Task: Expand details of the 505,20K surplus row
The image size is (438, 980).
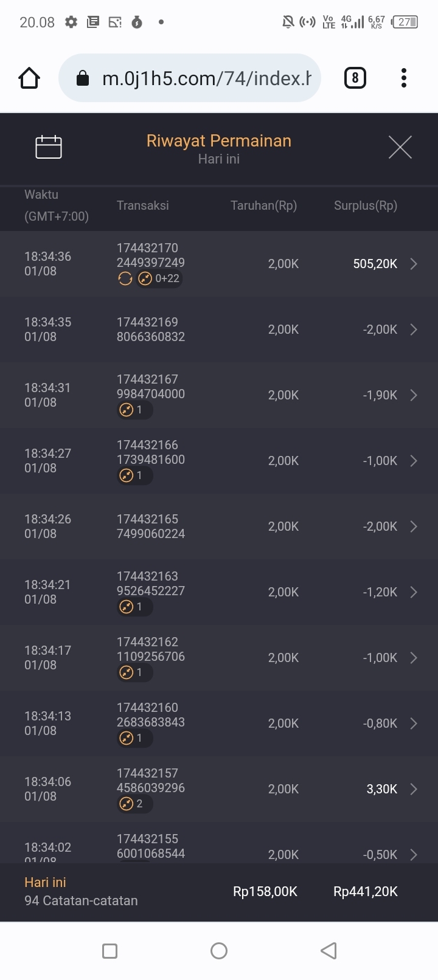Action: click(x=414, y=264)
